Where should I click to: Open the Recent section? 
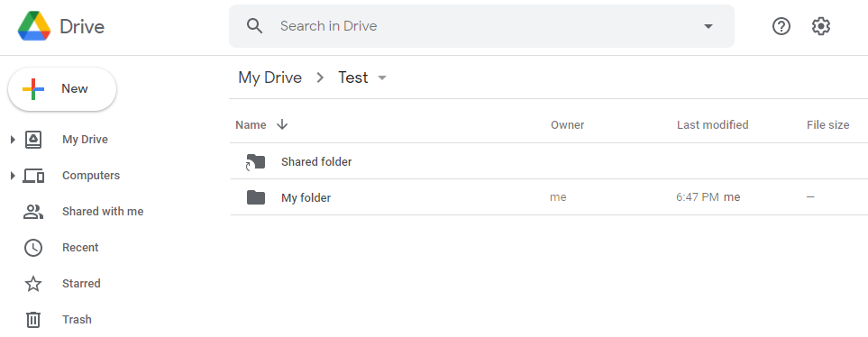click(80, 248)
